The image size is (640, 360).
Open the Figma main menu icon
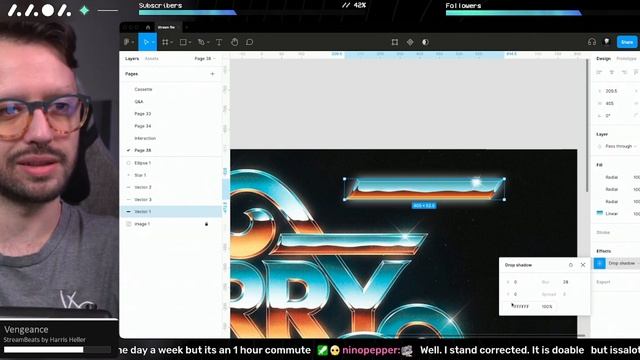point(127,42)
